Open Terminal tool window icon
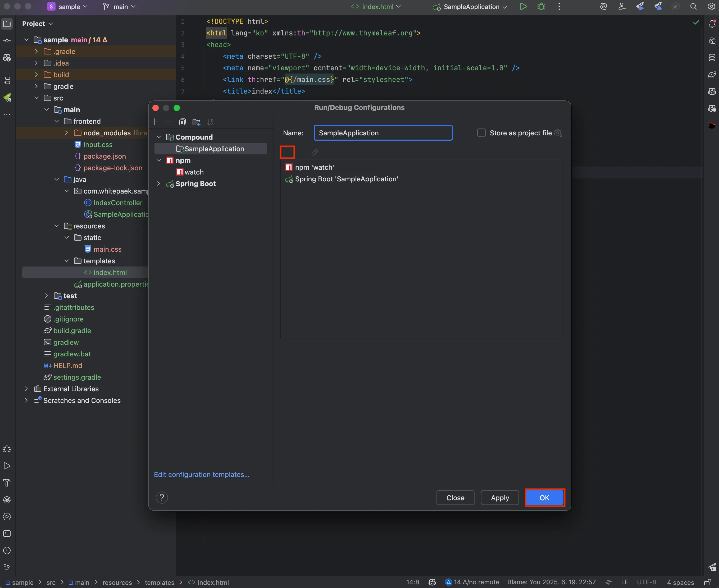 (7, 534)
